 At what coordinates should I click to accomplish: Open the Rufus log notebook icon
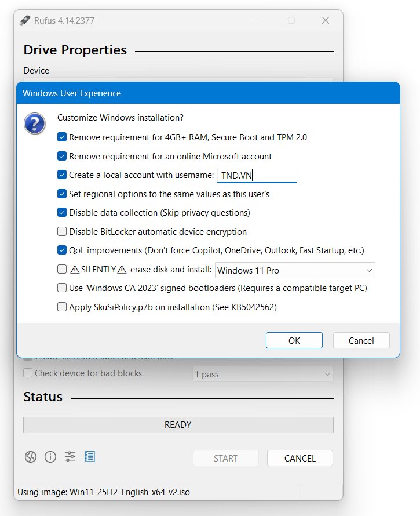(89, 457)
